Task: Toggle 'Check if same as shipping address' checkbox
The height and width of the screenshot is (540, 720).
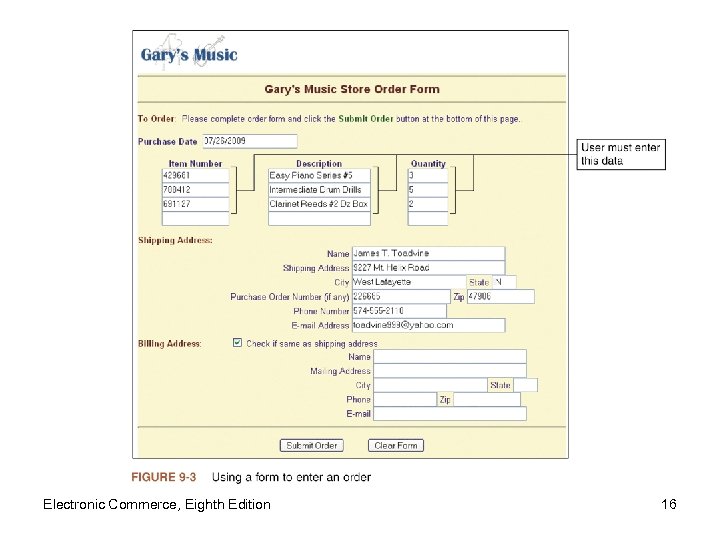Action: coord(237,343)
